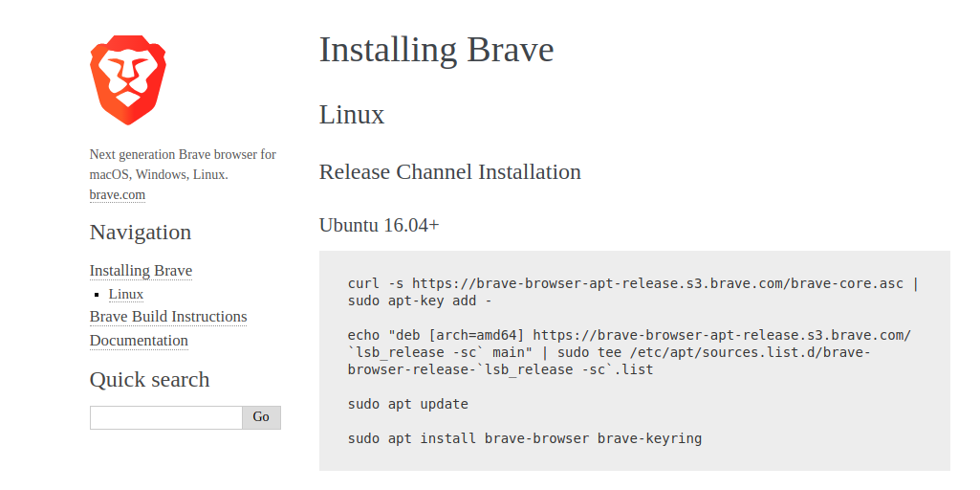Click the echo deb [arch=amd64] line
The image size is (980, 490).
pyautogui.click(x=629, y=335)
